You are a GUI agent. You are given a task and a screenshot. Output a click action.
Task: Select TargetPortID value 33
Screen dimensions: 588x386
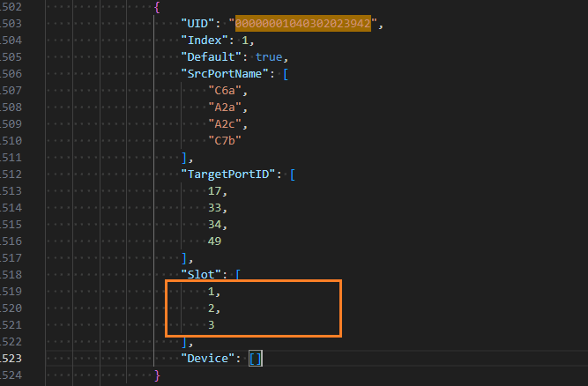pos(215,208)
